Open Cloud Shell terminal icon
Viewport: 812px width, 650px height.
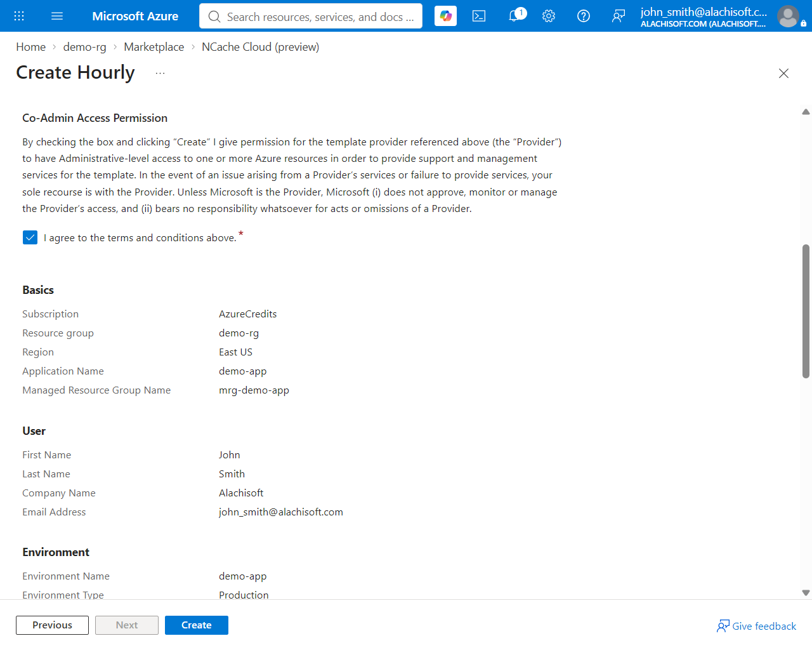point(479,16)
